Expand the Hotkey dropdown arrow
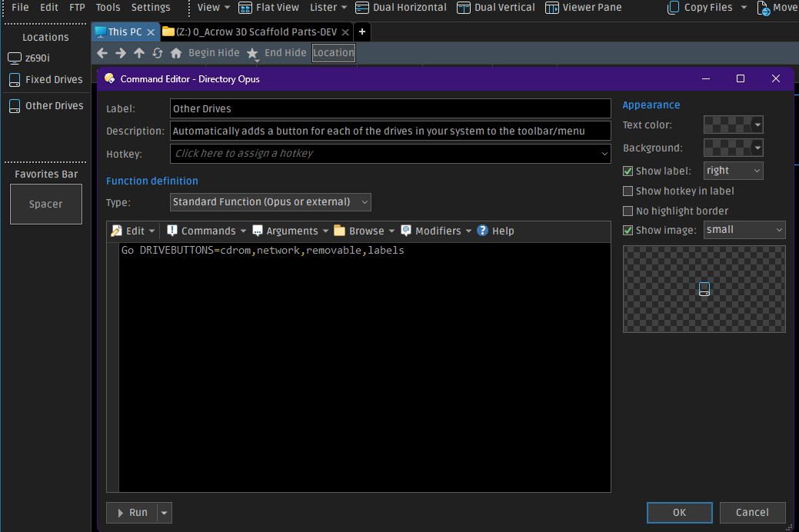 pos(604,154)
